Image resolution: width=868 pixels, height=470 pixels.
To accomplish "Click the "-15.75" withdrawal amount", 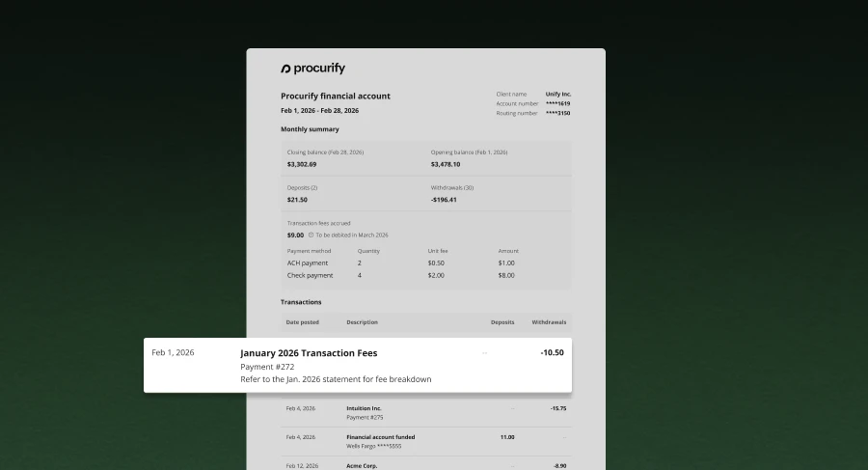I will click(x=558, y=408).
